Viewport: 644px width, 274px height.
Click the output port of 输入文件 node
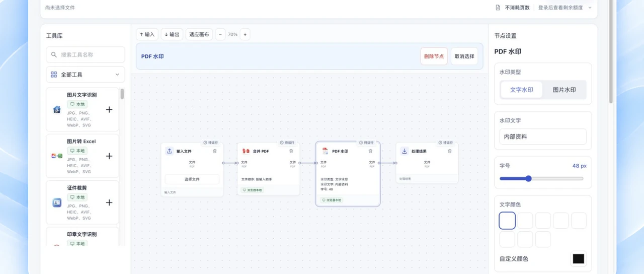[x=223, y=163]
